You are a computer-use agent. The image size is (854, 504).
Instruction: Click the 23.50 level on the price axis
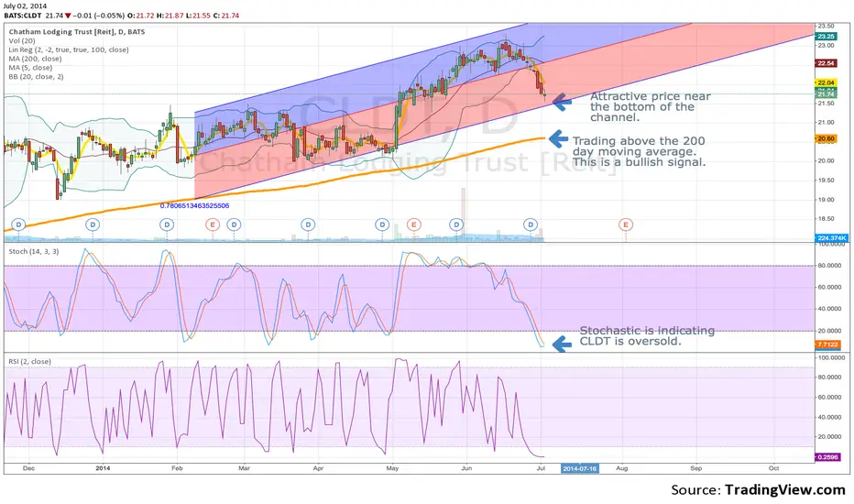pos(826,26)
